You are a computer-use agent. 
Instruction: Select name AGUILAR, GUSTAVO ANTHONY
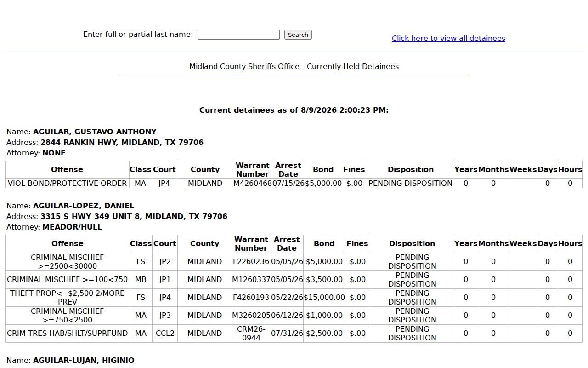point(95,132)
